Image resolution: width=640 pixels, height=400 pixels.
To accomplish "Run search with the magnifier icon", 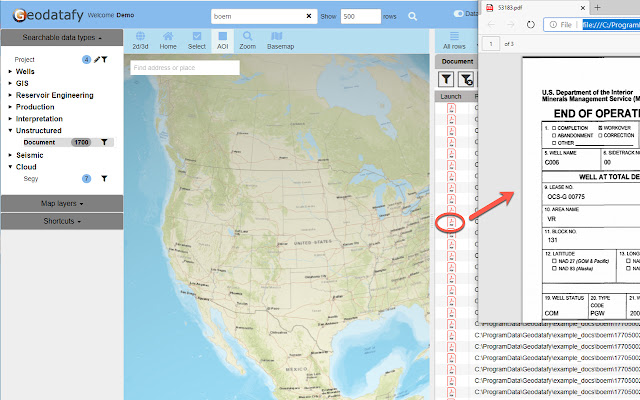I will tap(413, 16).
